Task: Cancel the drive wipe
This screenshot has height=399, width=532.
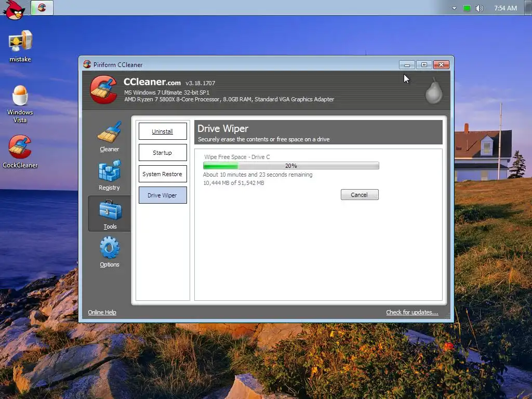Action: coord(360,195)
